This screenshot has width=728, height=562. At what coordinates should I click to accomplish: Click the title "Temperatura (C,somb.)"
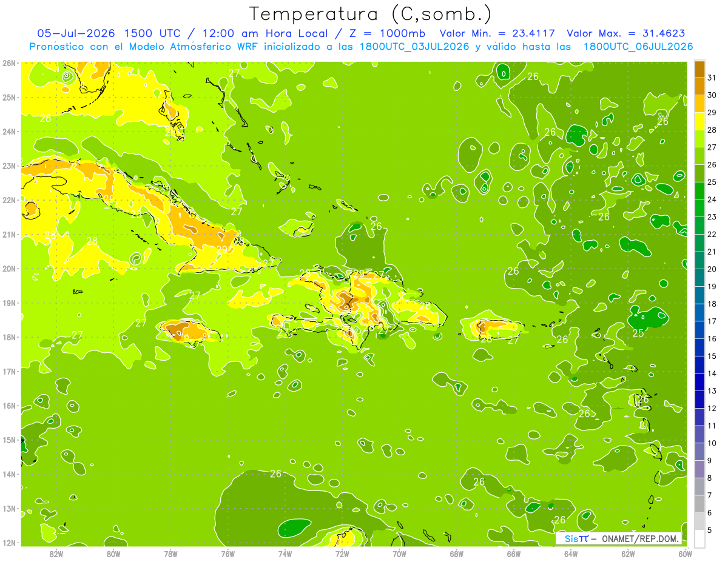click(x=371, y=13)
